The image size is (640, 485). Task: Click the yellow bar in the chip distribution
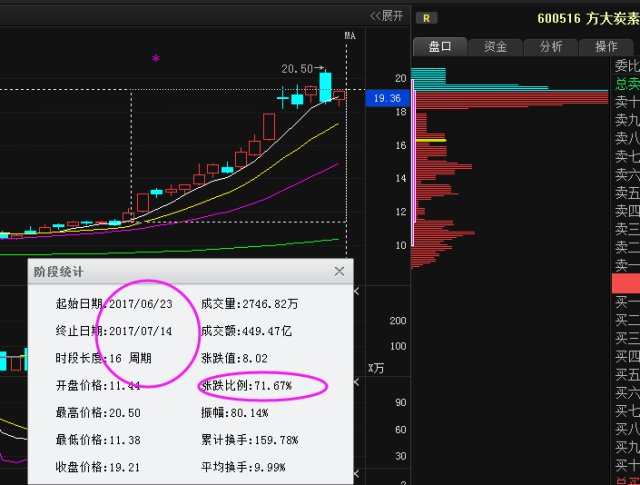pos(431,141)
